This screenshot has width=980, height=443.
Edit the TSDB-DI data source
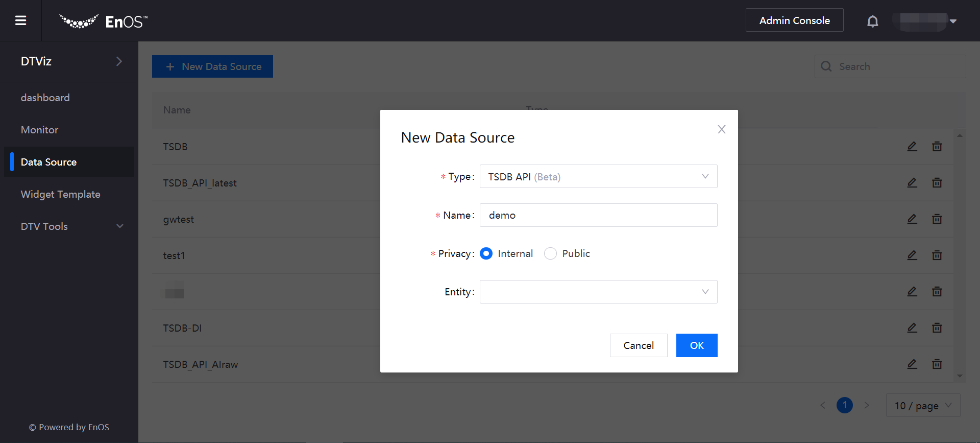912,328
